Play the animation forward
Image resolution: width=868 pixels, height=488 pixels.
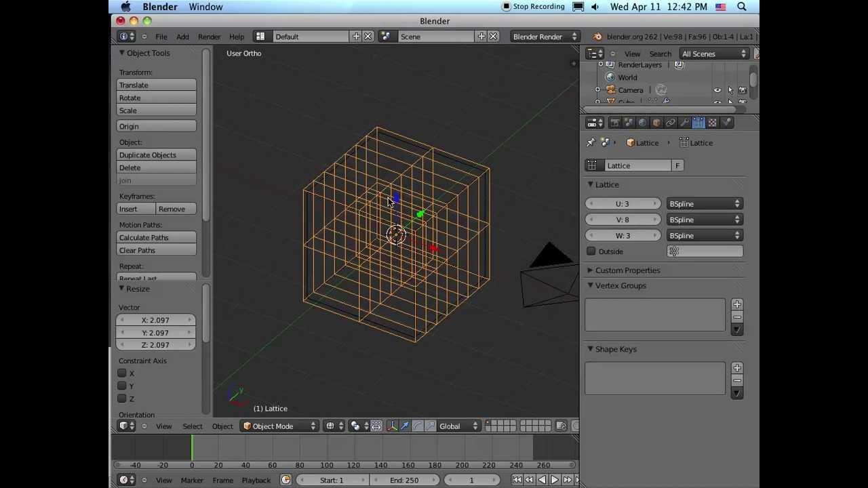554,480
